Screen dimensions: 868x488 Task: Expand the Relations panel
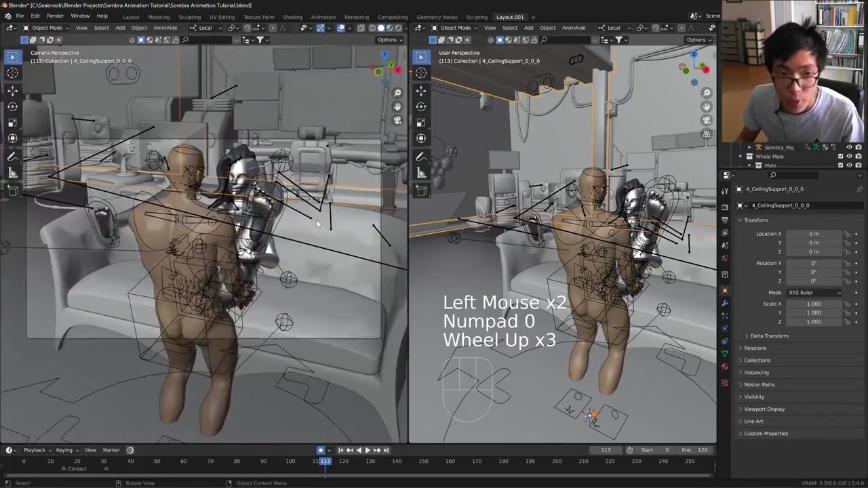[755, 348]
